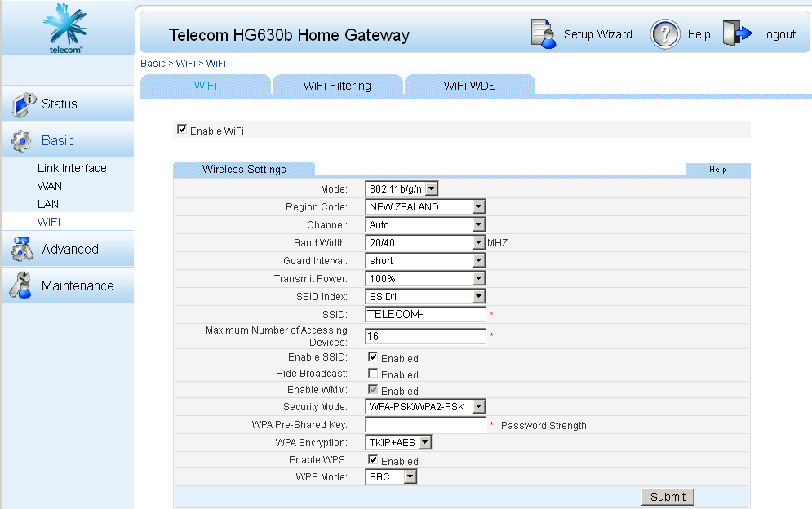812x509 pixels.
Task: Switch to the WiFi WDS tab
Action: 470,86
